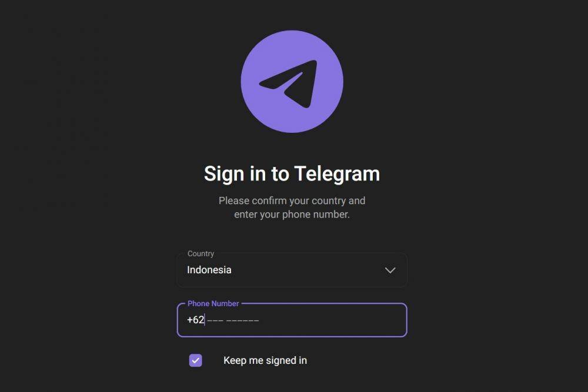This screenshot has width=588, height=392.
Task: Click the dashed phone number placeholder
Action: click(x=233, y=320)
